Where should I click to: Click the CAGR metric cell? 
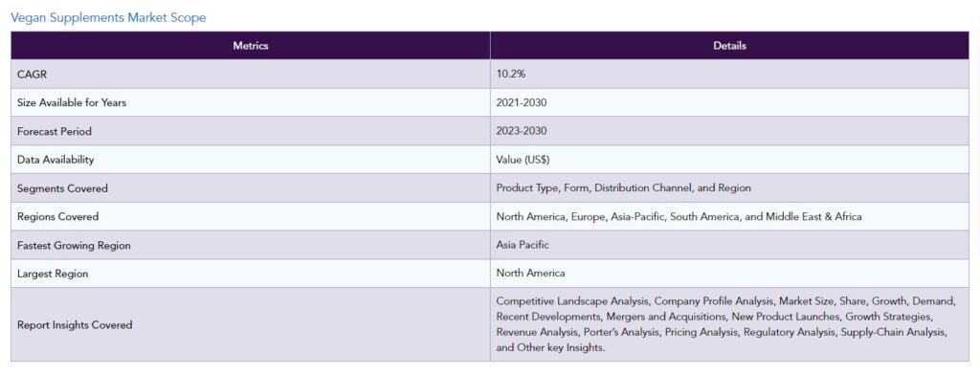[251, 74]
